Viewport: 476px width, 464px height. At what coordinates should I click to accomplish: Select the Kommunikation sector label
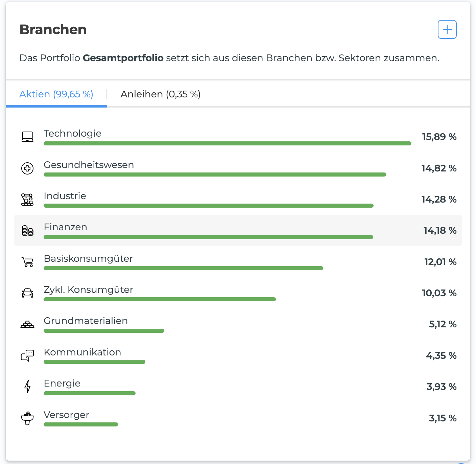tap(82, 352)
